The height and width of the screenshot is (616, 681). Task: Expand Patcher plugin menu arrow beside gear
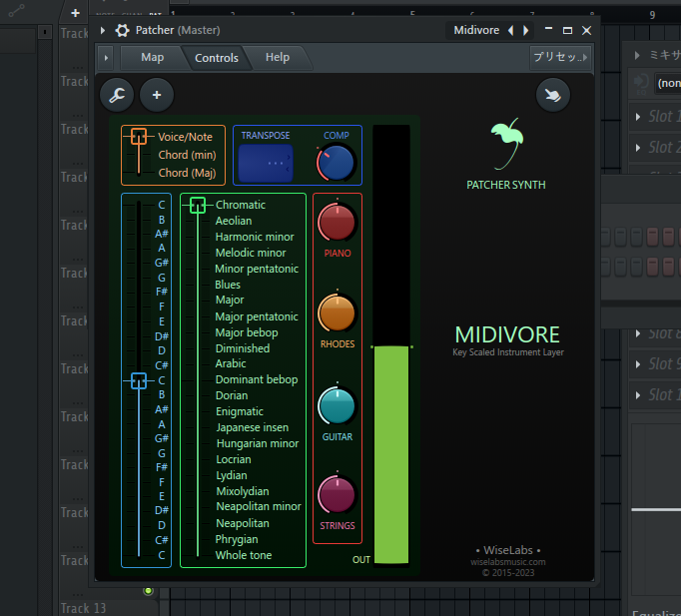tap(103, 30)
